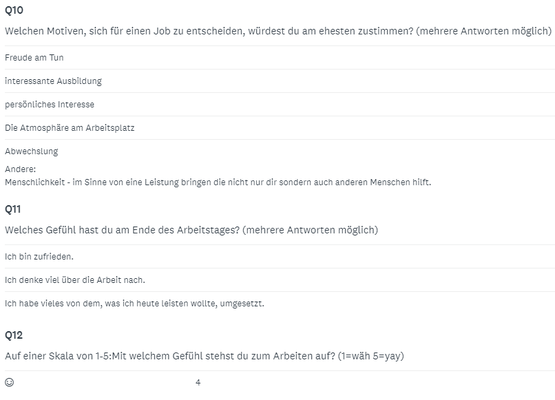The width and height of the screenshot is (555, 400).
Task: Click 'persönliches Interesse' response
Action: point(50,104)
